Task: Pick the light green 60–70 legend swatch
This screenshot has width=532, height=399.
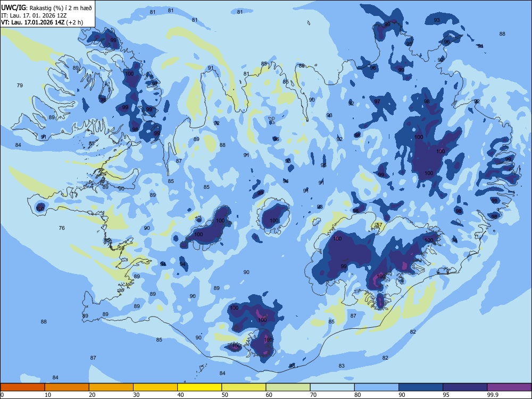Action: 288,387
